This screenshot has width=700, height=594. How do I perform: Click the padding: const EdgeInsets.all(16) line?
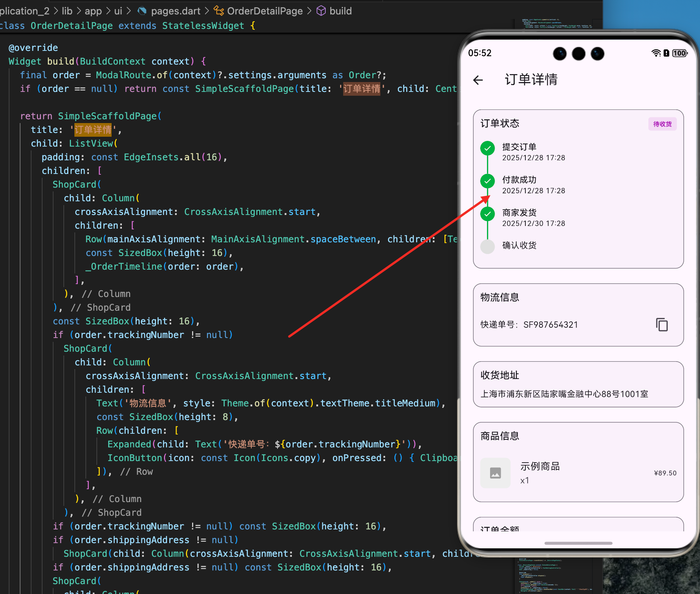pyautogui.click(x=134, y=157)
